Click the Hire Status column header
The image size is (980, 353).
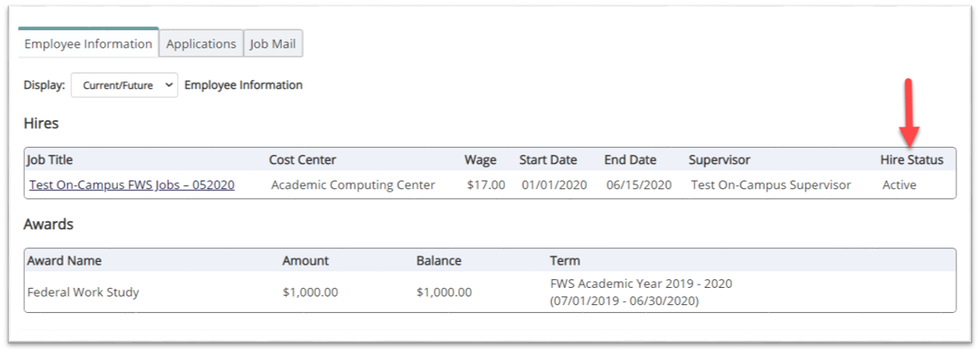(x=911, y=160)
